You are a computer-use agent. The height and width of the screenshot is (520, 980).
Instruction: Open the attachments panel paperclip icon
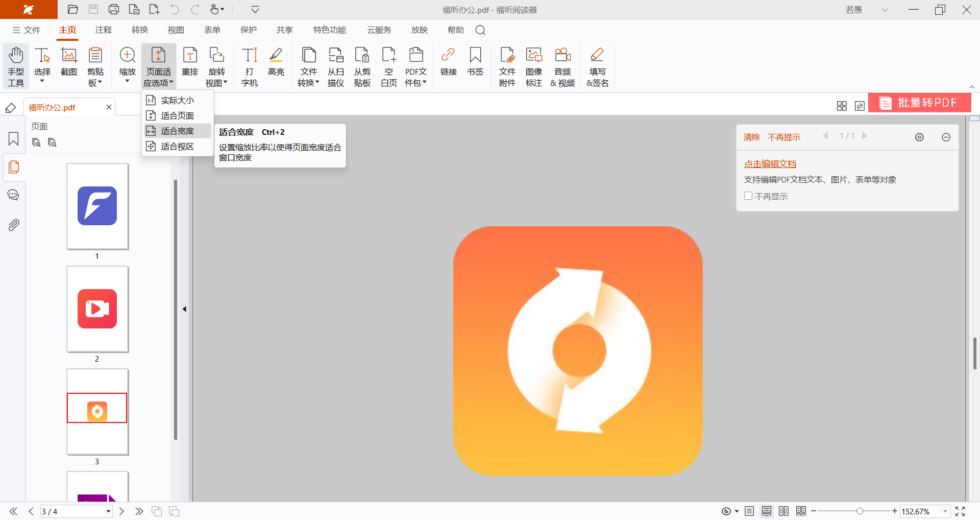(x=14, y=225)
